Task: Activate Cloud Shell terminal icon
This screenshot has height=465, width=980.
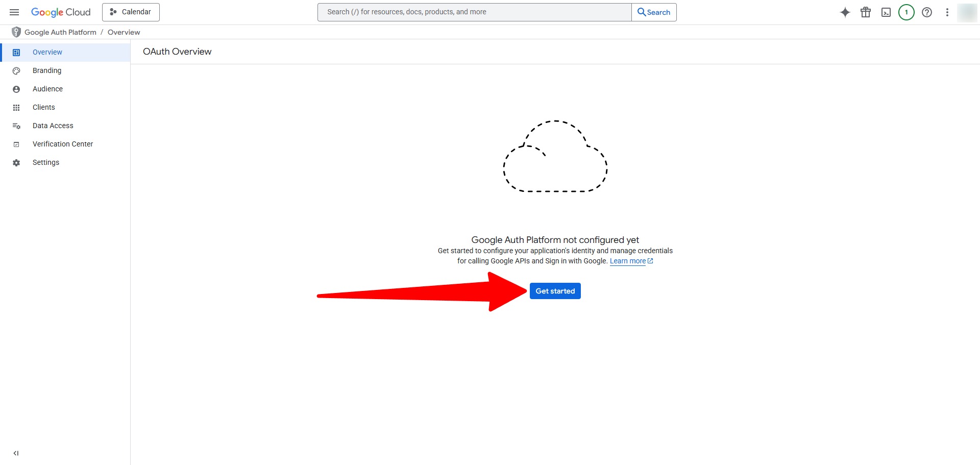Action: click(x=886, y=12)
